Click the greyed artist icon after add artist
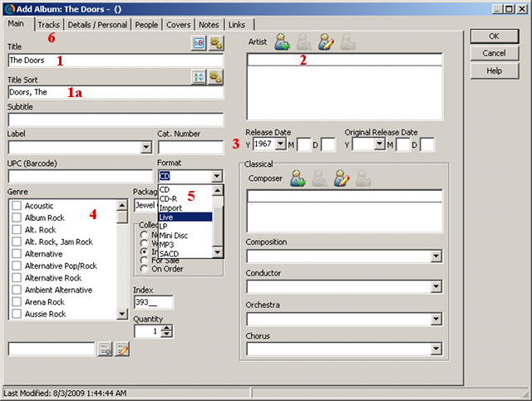The width and height of the screenshot is (532, 401). tap(304, 42)
